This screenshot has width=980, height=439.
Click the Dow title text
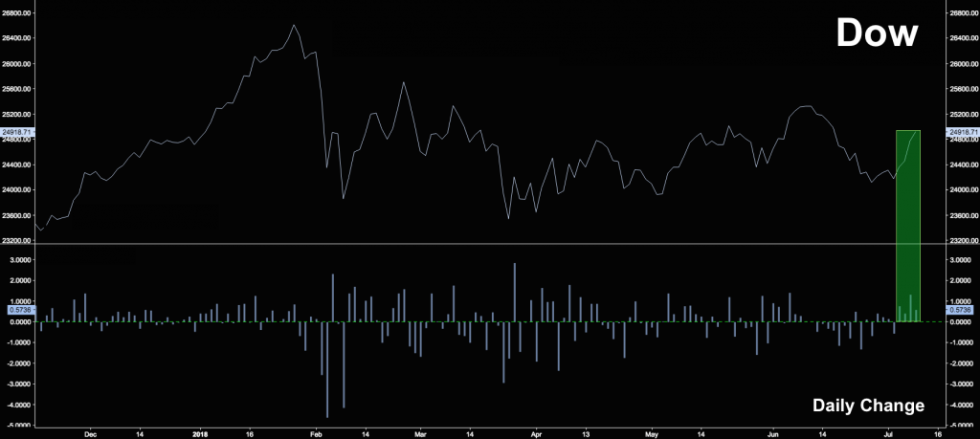pyautogui.click(x=877, y=33)
